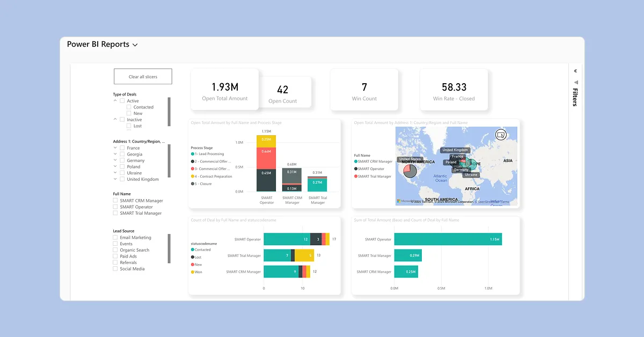644x337 pixels.
Task: Click the small filter icon above the Filters label
Action: 575,82
